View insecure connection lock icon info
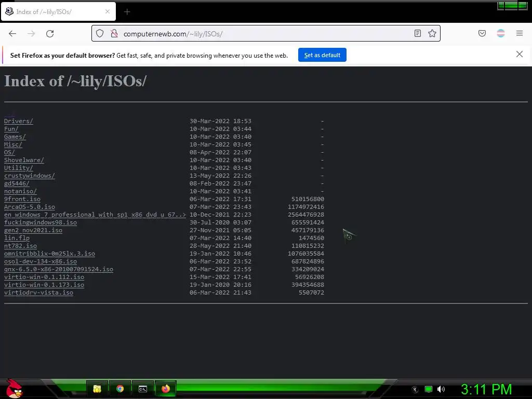The width and height of the screenshot is (532, 399). (114, 33)
